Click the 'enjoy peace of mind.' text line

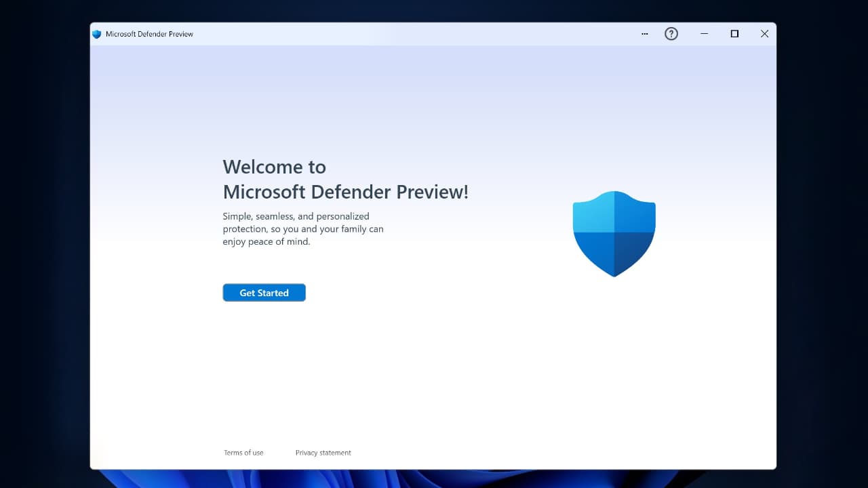tap(266, 242)
